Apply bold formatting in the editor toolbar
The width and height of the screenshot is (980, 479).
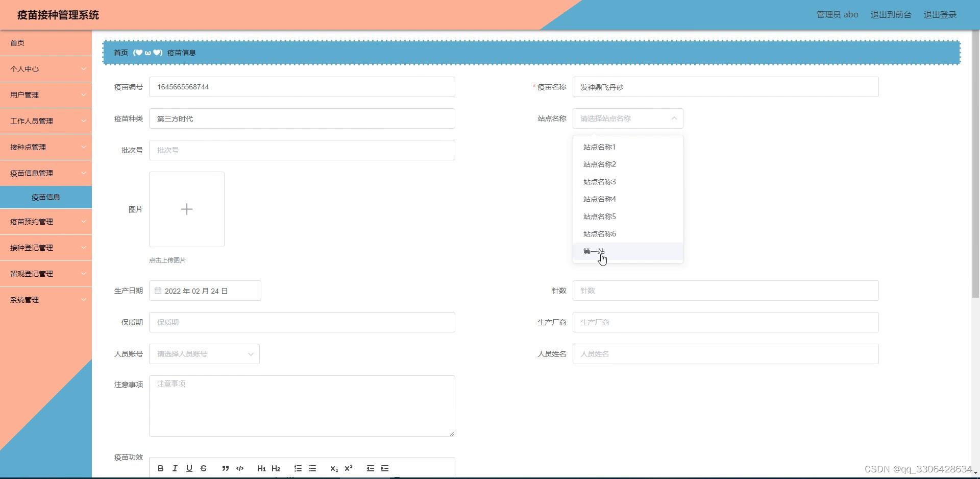coord(161,468)
